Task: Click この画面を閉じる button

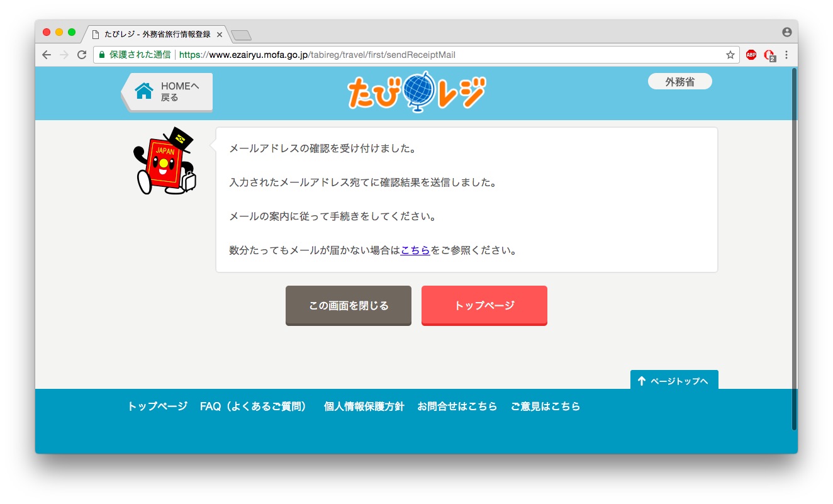Action: point(349,306)
